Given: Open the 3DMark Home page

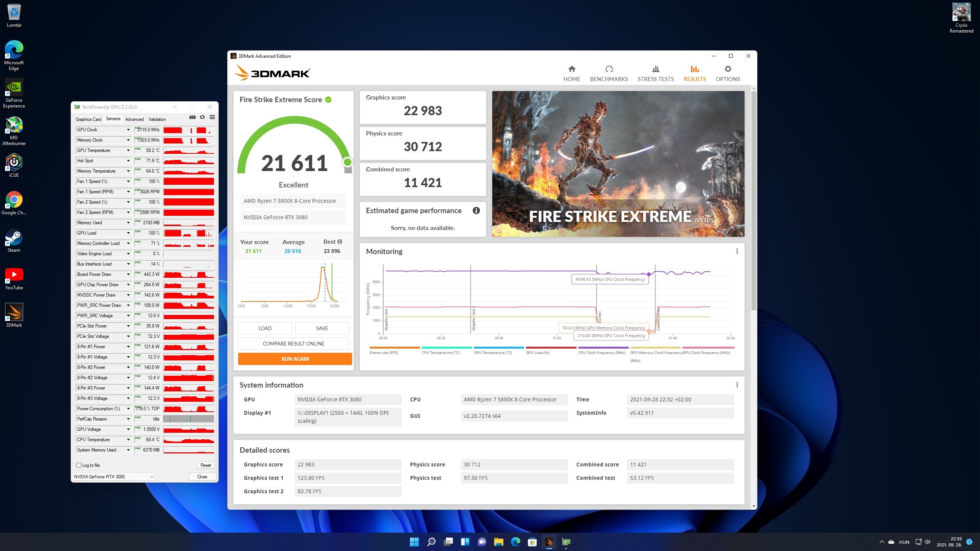Looking at the screenshot, I should coord(572,73).
